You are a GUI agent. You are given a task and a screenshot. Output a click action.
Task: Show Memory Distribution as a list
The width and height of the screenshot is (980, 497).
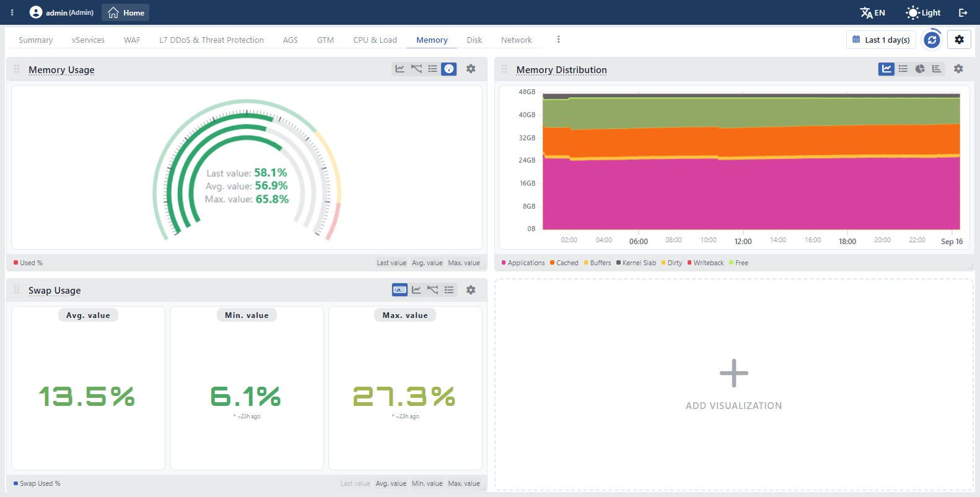click(903, 69)
